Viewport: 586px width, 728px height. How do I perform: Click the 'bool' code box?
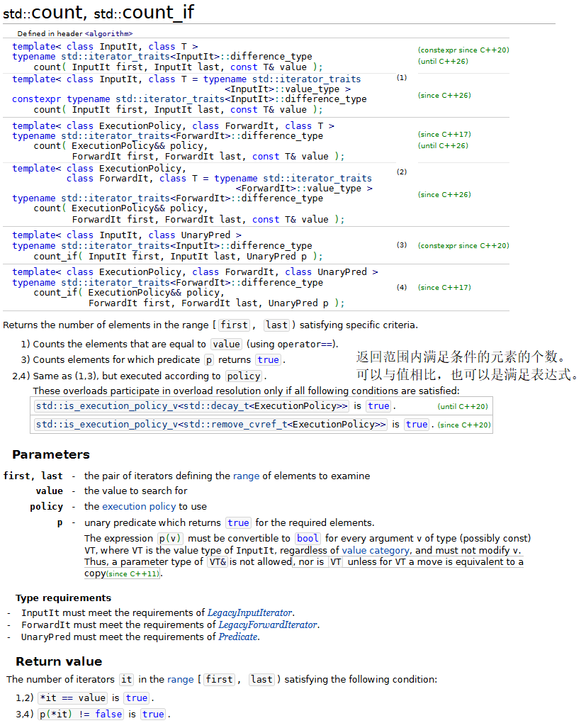tap(308, 539)
